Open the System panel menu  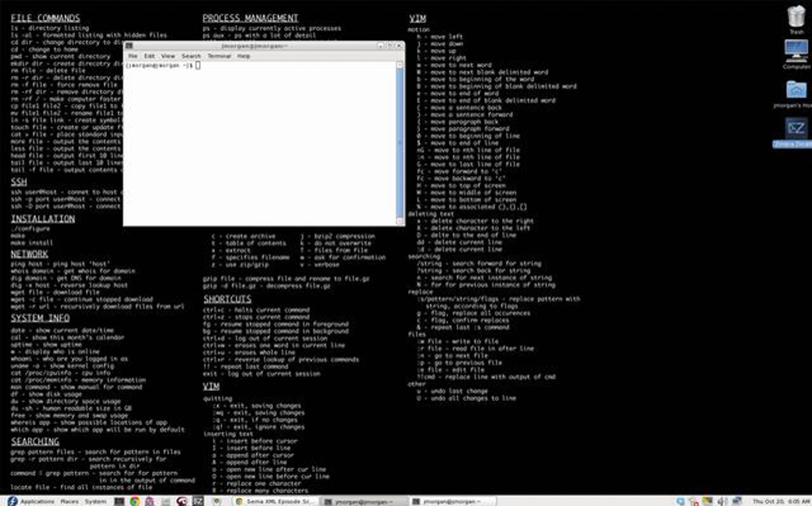click(x=95, y=501)
